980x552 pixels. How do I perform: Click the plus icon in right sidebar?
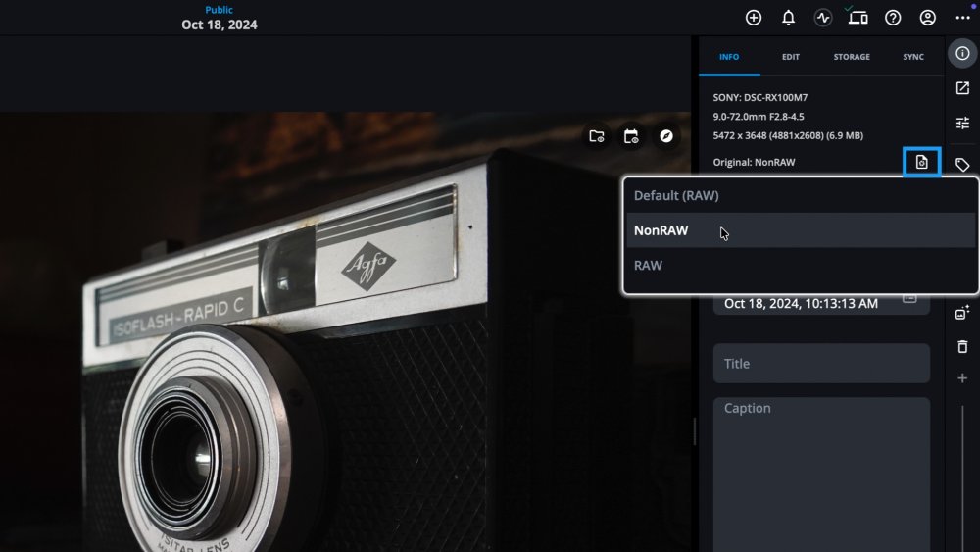coord(962,378)
